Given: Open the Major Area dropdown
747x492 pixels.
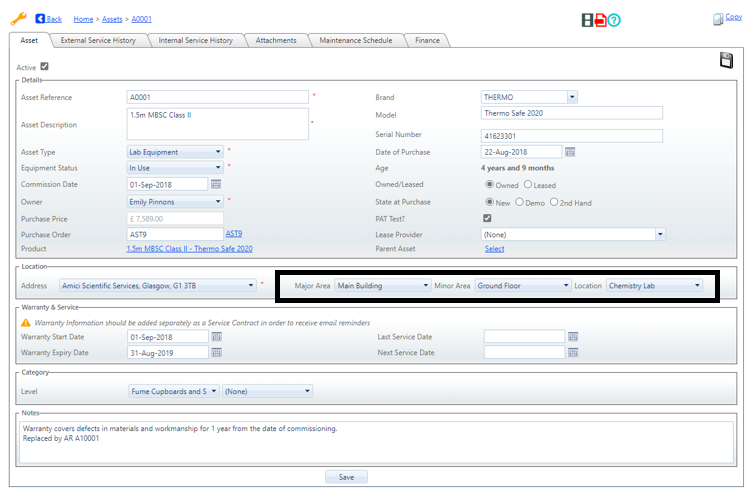Looking at the screenshot, I should [x=383, y=286].
